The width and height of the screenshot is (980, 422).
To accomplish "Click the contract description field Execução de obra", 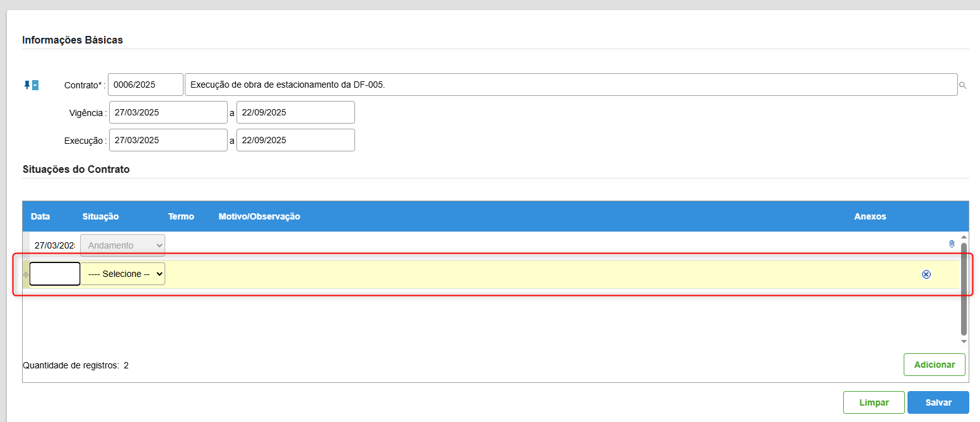I will pos(571,85).
